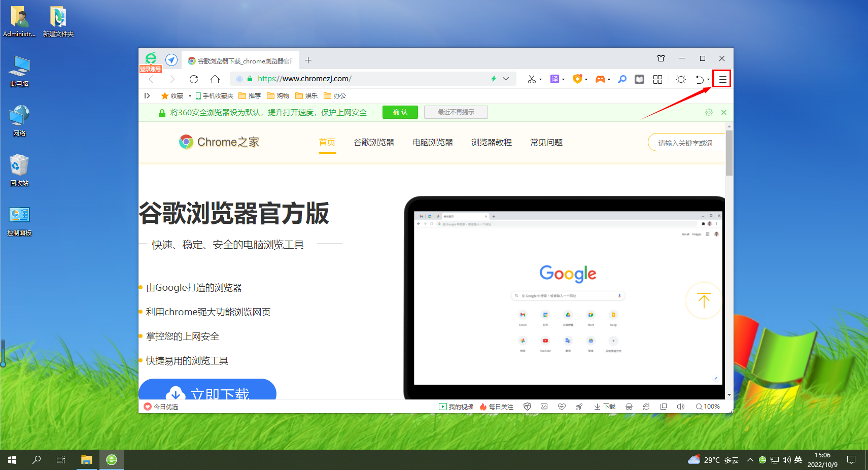Viewport: 868px width, 470px height.
Task: Select the scissors screenshot tool
Action: (x=532, y=79)
